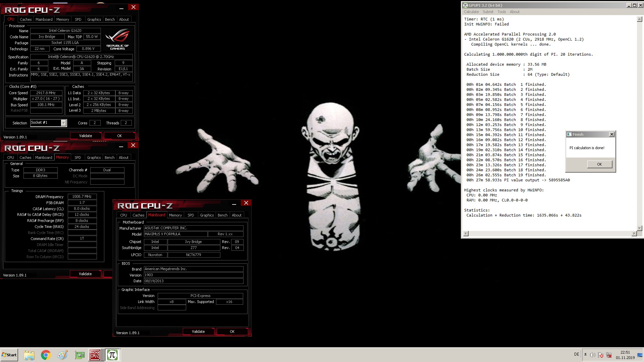This screenshot has width=644, height=362.
Task: Click Validate in the CPU tab window
Action: click(86, 136)
